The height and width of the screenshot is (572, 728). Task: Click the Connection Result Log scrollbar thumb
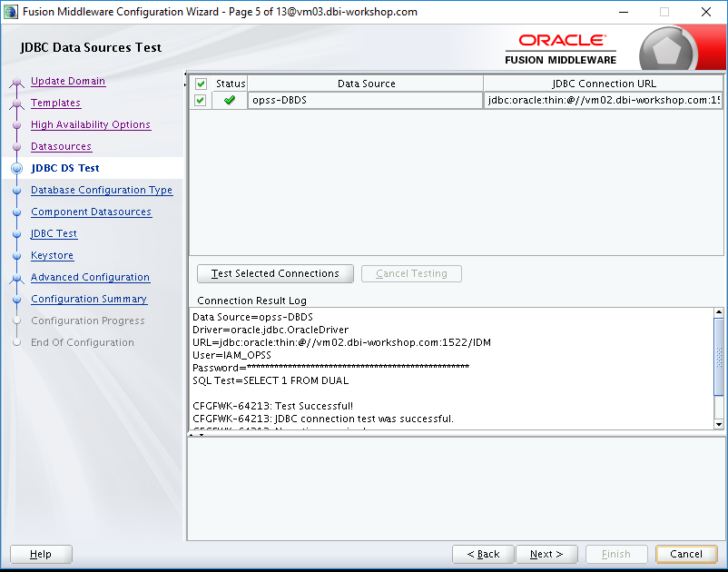719,357
